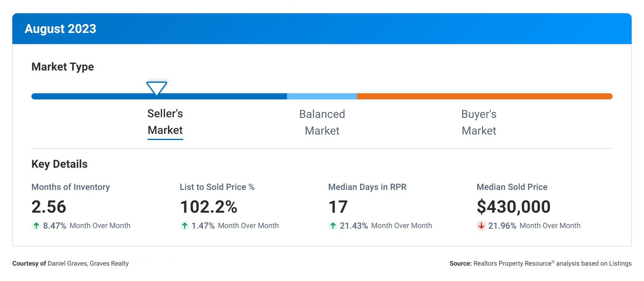The image size is (644, 281).
Task: Select the Balanced Market label
Action: 322,122
